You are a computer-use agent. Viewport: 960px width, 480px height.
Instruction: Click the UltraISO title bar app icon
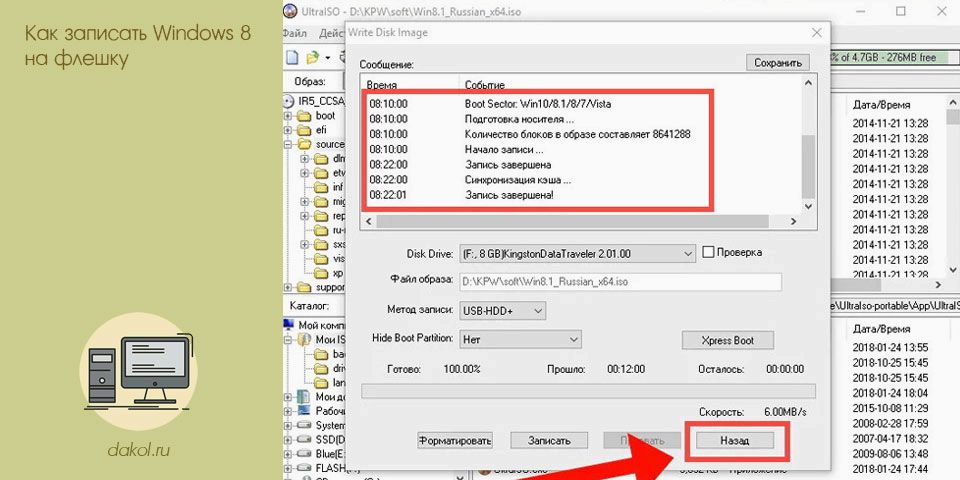pyautogui.click(x=291, y=11)
